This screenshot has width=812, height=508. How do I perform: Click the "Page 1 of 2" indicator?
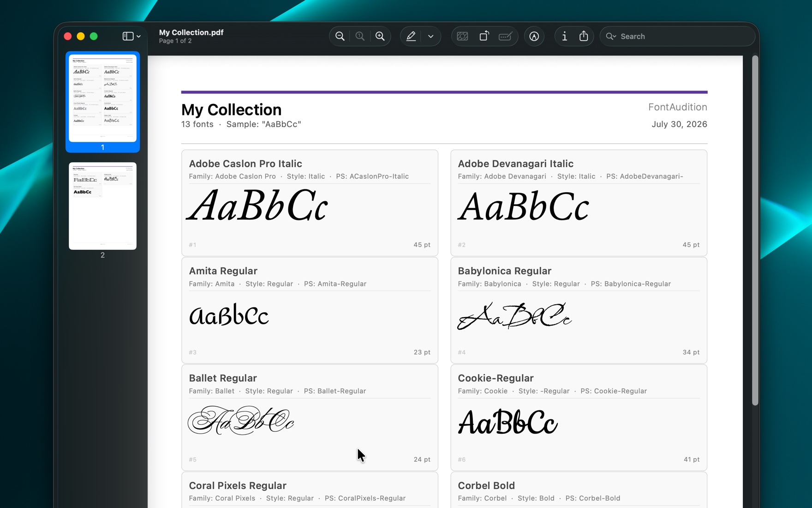175,41
